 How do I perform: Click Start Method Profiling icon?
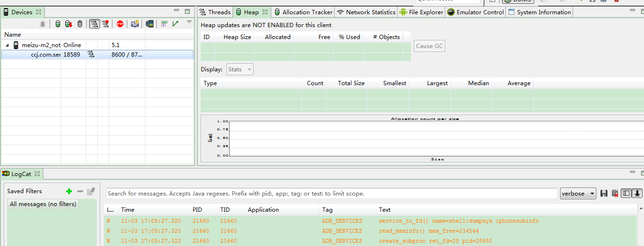pos(105,24)
